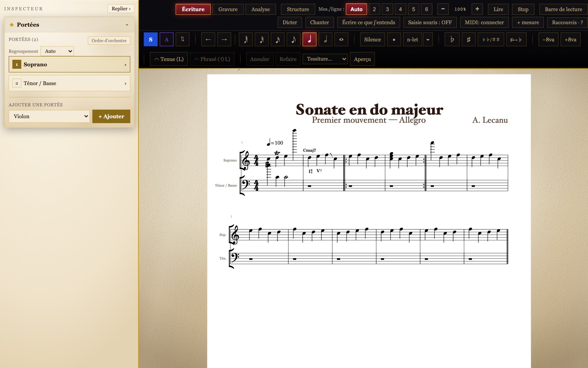588x368 pixels.
Task: Select the quarter-note duration icon
Action: (309, 39)
